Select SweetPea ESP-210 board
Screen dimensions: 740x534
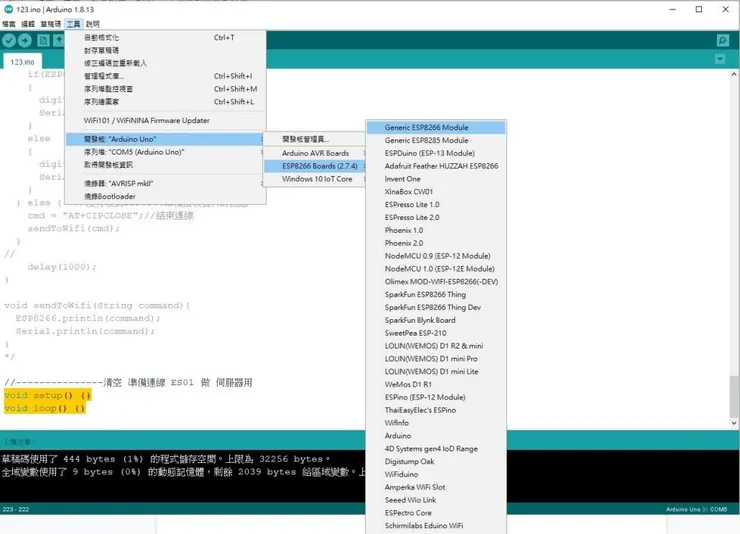tap(436, 333)
